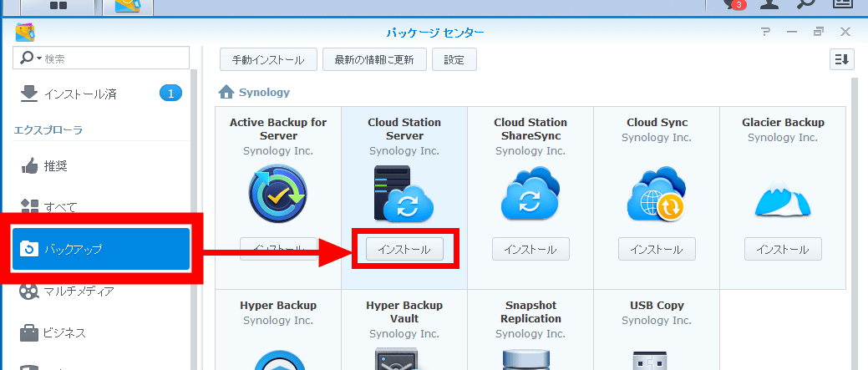868x370 pixels.
Task: Open the Hyper Backup Vault title text
Action: coord(404,312)
